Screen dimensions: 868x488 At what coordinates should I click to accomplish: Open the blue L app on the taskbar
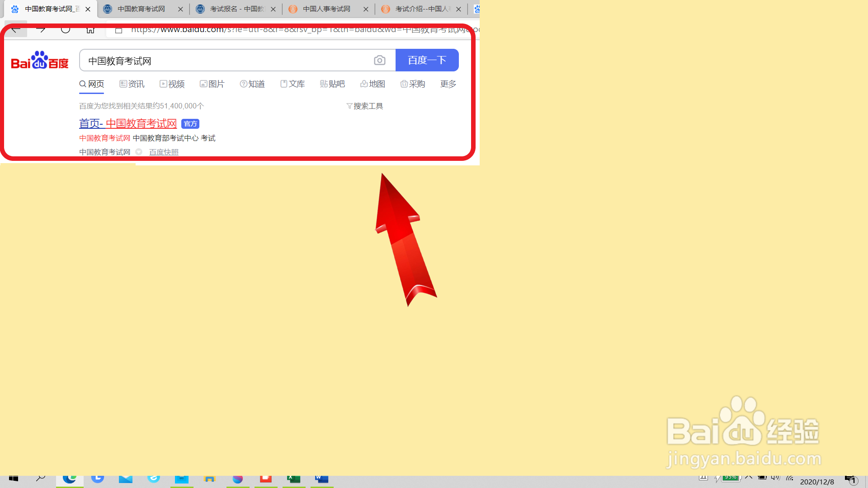click(x=98, y=479)
